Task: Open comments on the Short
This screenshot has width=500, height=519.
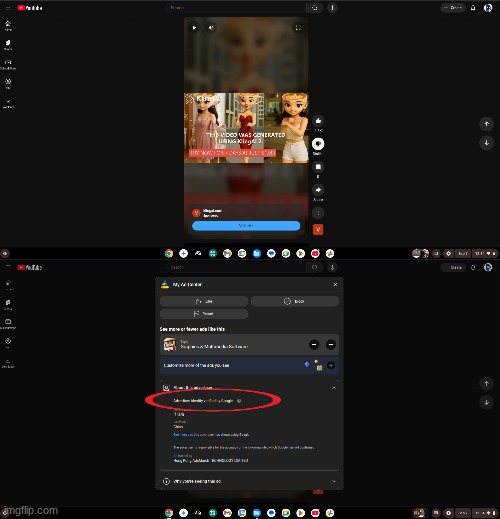Action: tap(318, 167)
